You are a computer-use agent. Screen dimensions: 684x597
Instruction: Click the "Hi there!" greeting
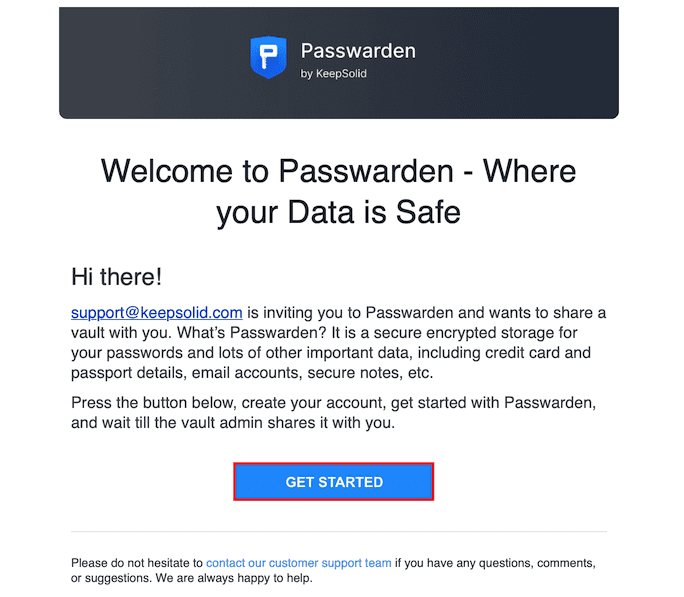(117, 276)
